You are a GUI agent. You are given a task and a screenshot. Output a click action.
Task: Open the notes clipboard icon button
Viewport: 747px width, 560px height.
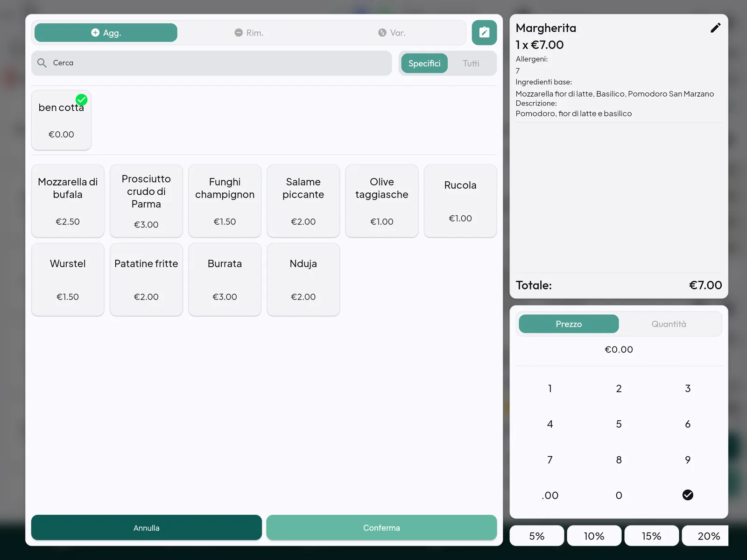click(484, 33)
